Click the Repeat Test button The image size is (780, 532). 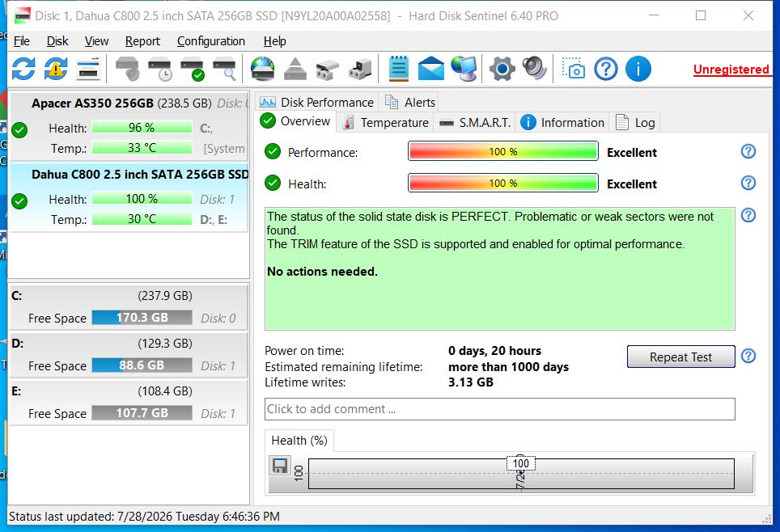point(680,357)
